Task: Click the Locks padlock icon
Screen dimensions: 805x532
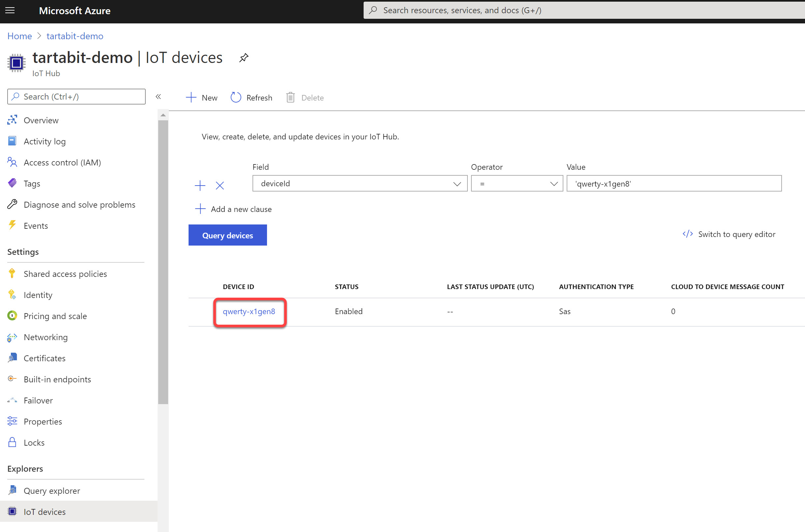Action: (x=12, y=442)
